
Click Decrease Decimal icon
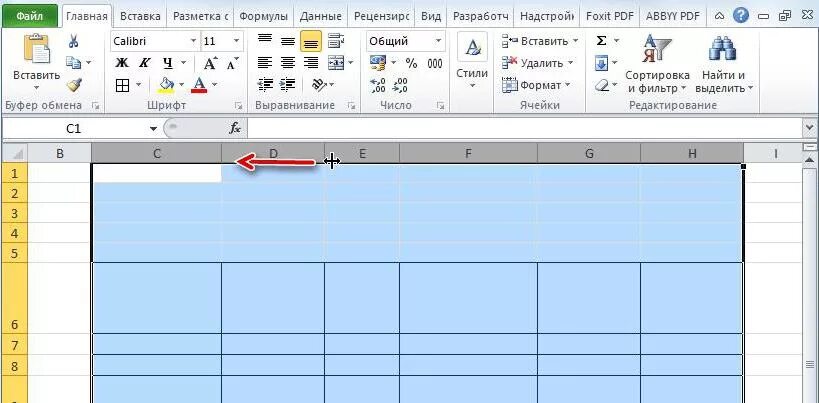(x=400, y=86)
